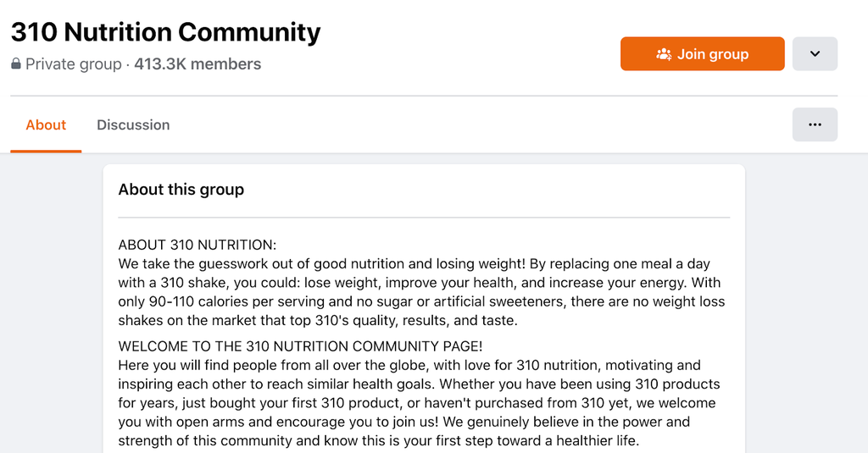Screen dimensions: 868x453
Task: Select the About tab
Action: (46, 125)
